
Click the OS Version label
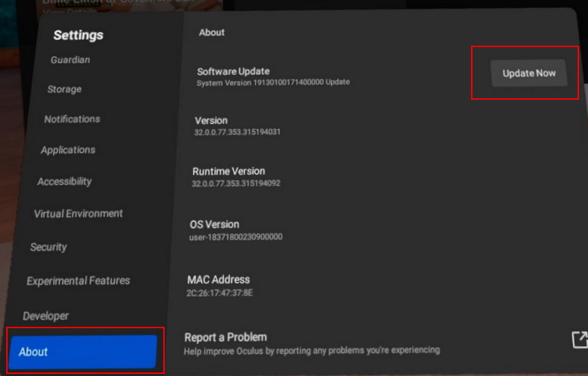click(214, 224)
